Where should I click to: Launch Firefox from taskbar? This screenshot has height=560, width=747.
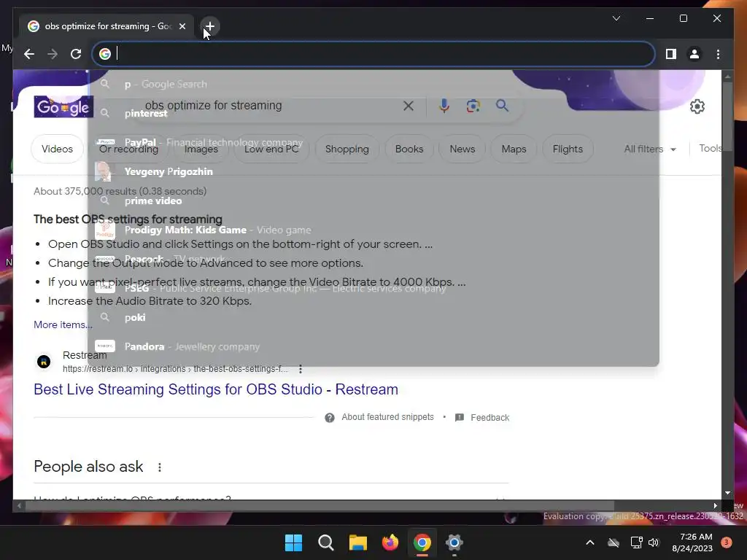[390, 542]
